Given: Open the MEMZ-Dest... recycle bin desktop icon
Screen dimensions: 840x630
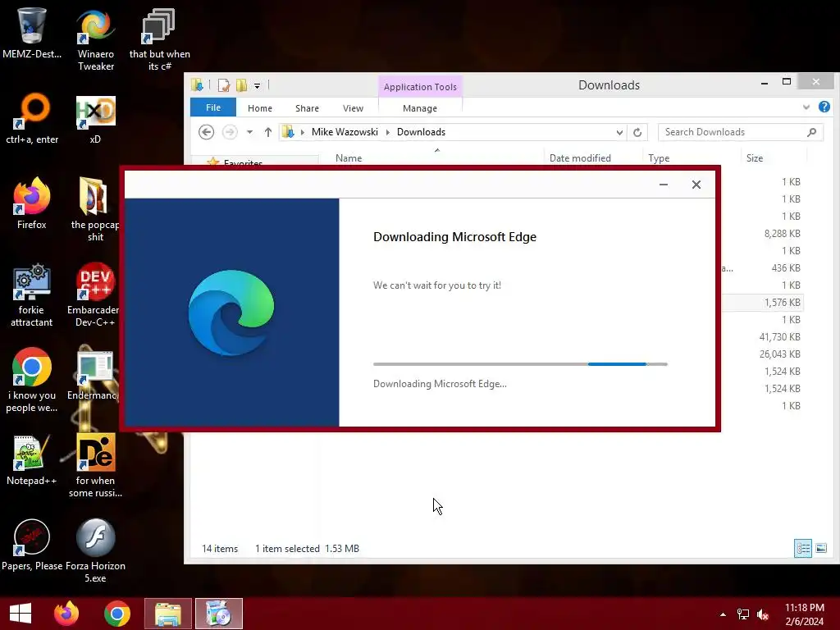Looking at the screenshot, I should click(x=32, y=33).
